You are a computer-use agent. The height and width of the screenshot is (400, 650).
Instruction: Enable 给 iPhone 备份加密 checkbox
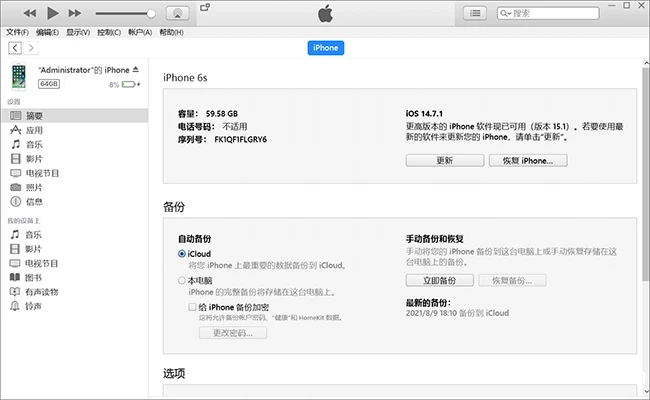(x=192, y=307)
